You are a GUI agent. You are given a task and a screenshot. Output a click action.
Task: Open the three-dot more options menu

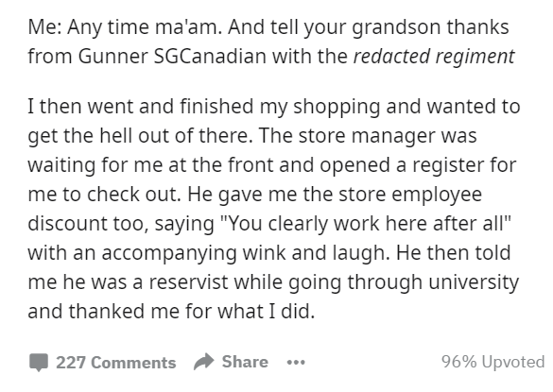296,363
